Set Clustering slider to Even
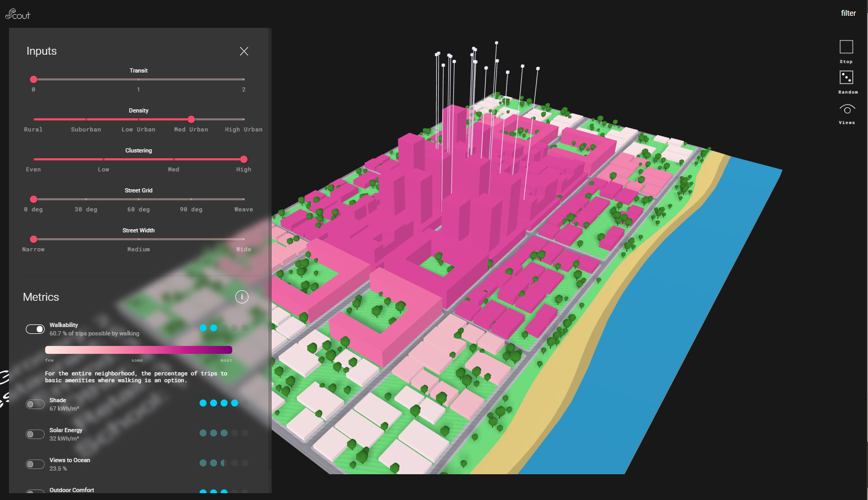Image resolution: width=868 pixels, height=500 pixels. point(34,159)
